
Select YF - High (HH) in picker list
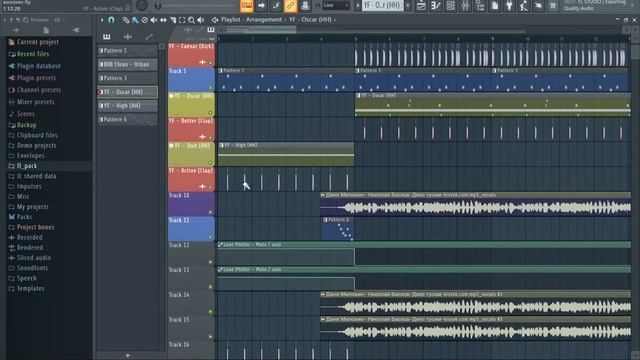(x=127, y=106)
